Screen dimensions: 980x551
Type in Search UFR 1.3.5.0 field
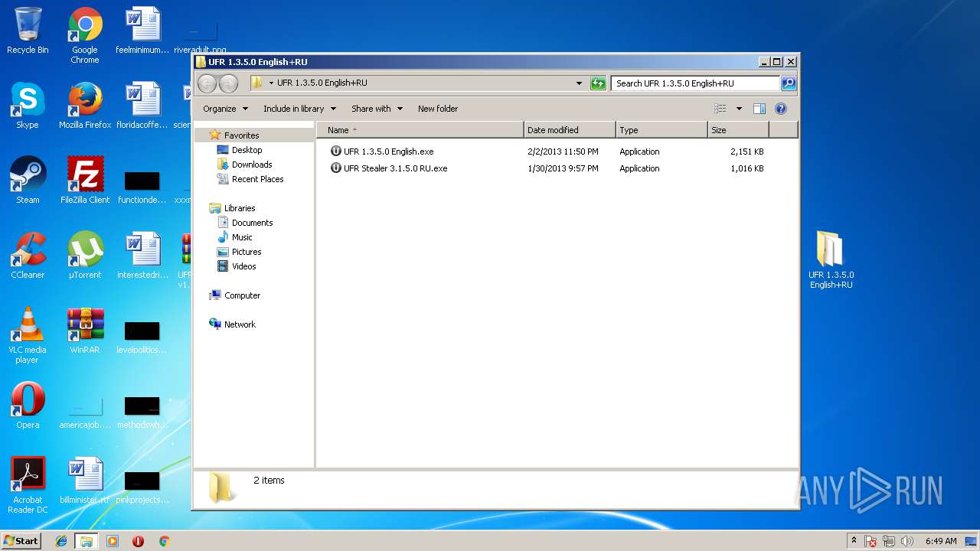695,83
